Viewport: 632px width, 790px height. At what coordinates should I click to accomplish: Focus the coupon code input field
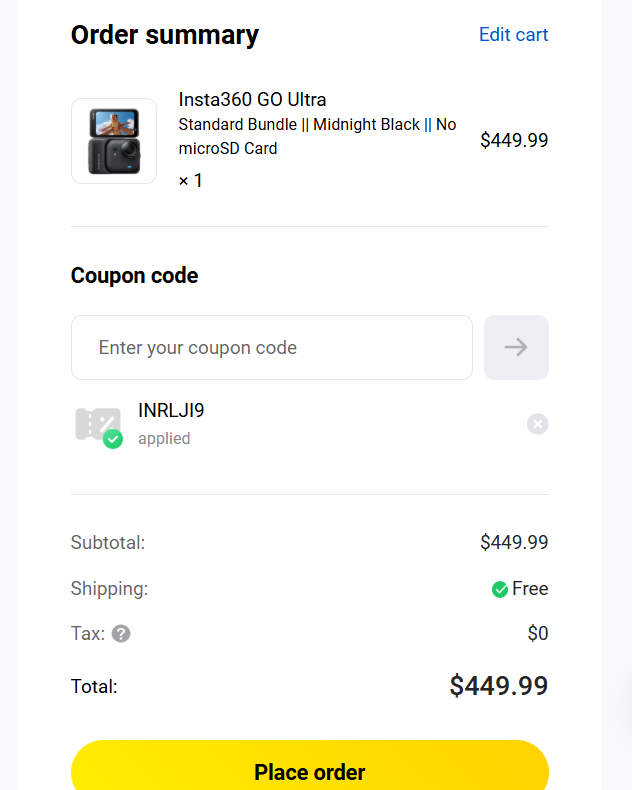(x=271, y=348)
